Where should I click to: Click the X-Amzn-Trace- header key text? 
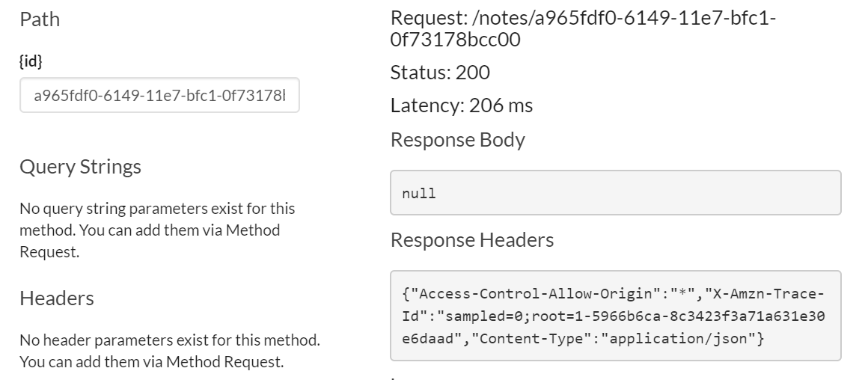765,294
